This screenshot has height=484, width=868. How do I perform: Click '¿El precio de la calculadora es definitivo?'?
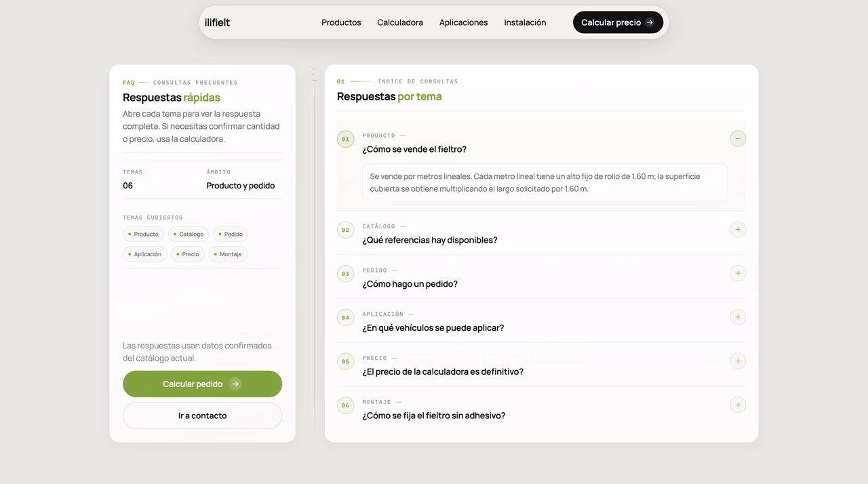click(x=443, y=372)
